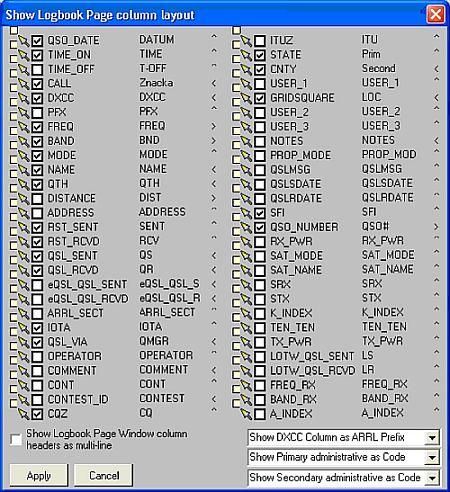Click the Znacka header label for CALL
Image resolution: width=450 pixels, height=492 pixels.
click(156, 83)
